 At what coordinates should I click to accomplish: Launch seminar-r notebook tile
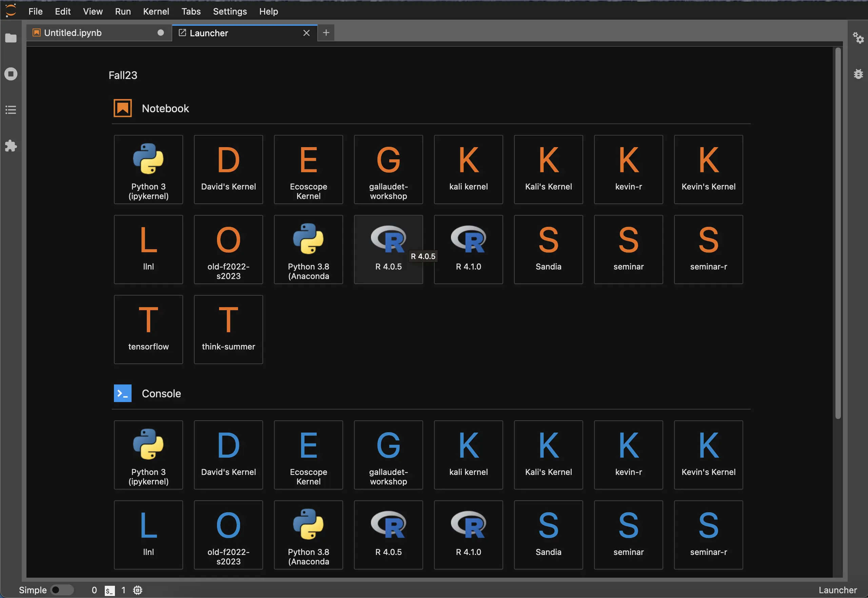click(x=708, y=250)
